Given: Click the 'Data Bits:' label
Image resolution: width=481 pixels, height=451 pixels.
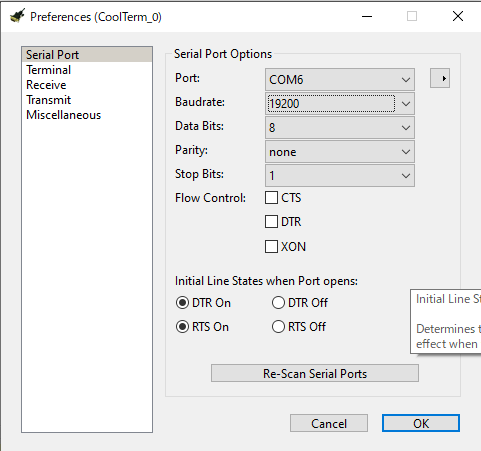Looking at the screenshot, I should pyautogui.click(x=199, y=126).
